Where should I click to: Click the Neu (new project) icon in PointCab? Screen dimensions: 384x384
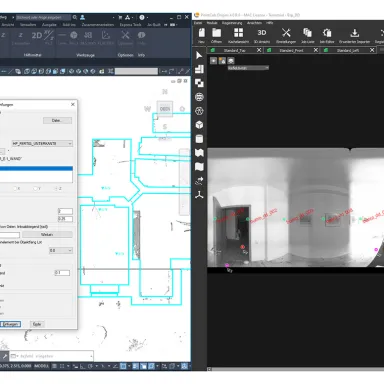(202, 33)
